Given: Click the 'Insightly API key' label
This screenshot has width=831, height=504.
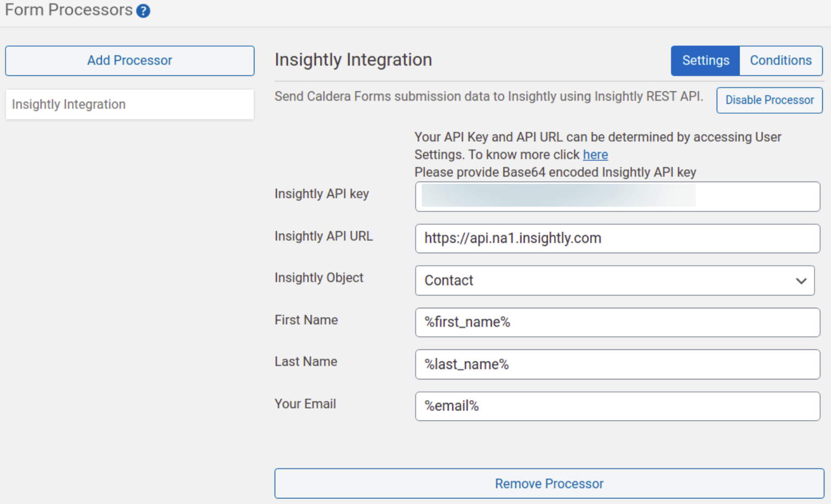Looking at the screenshot, I should tap(322, 194).
